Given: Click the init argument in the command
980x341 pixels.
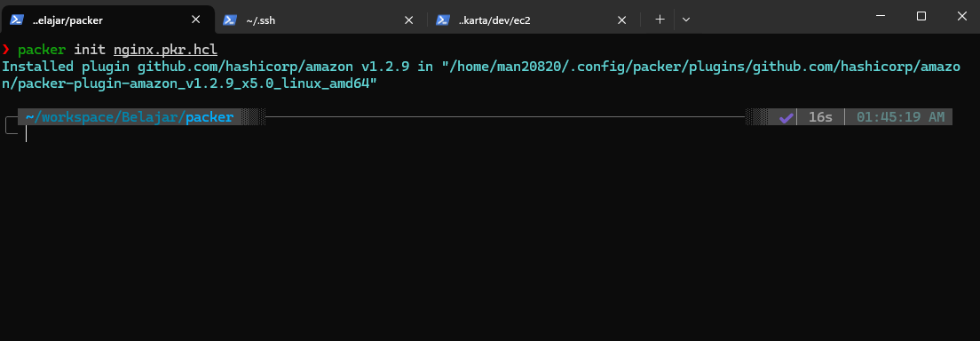Looking at the screenshot, I should [x=90, y=50].
